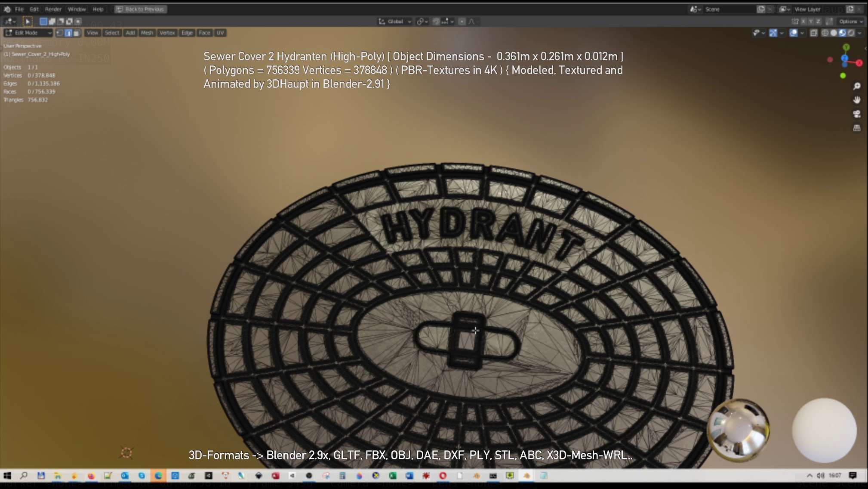The image size is (868, 489).
Task: Click the green Y axis gizmo
Action: pos(846,47)
